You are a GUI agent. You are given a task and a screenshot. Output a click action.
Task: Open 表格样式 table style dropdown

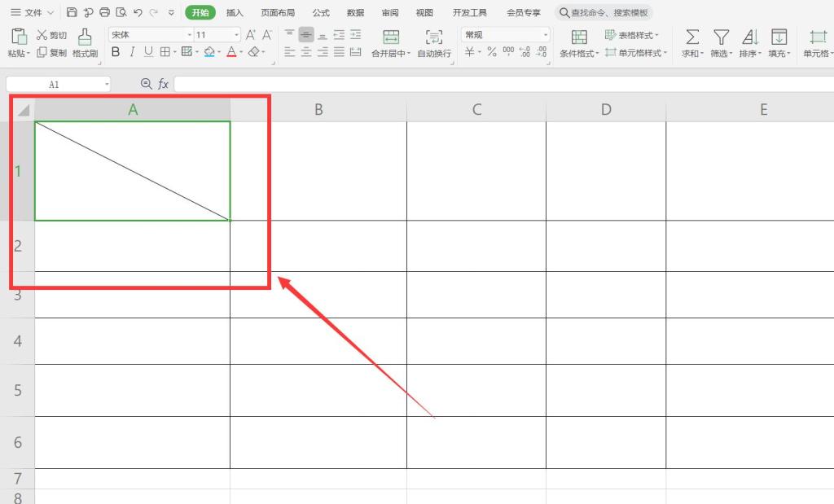632,35
